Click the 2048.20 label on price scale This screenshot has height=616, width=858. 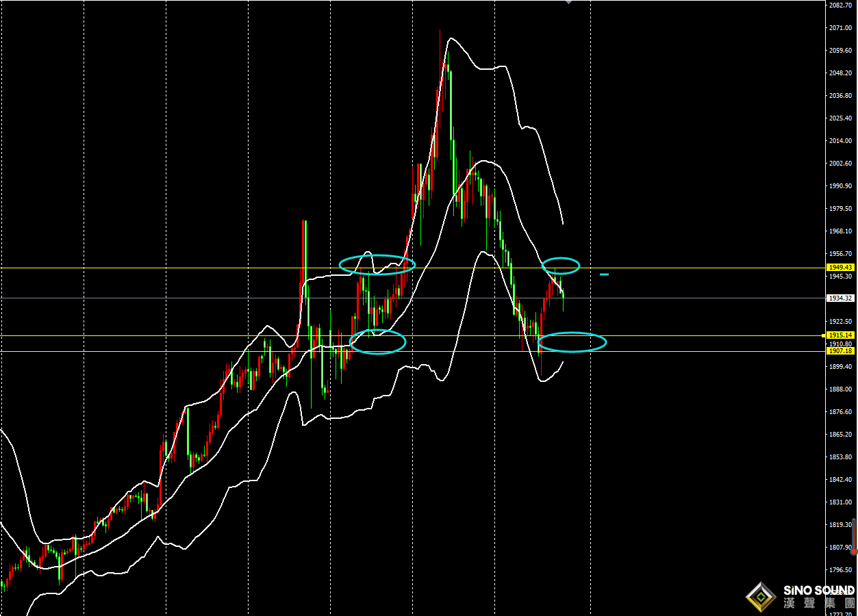[x=840, y=73]
